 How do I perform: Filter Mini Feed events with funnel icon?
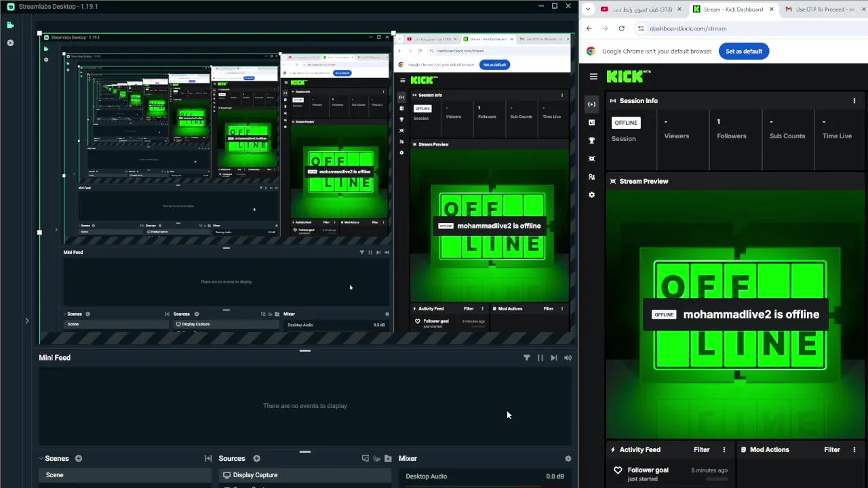point(526,358)
